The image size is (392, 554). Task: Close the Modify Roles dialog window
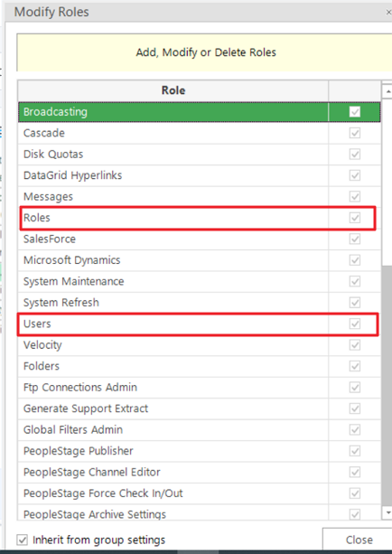click(388, 12)
